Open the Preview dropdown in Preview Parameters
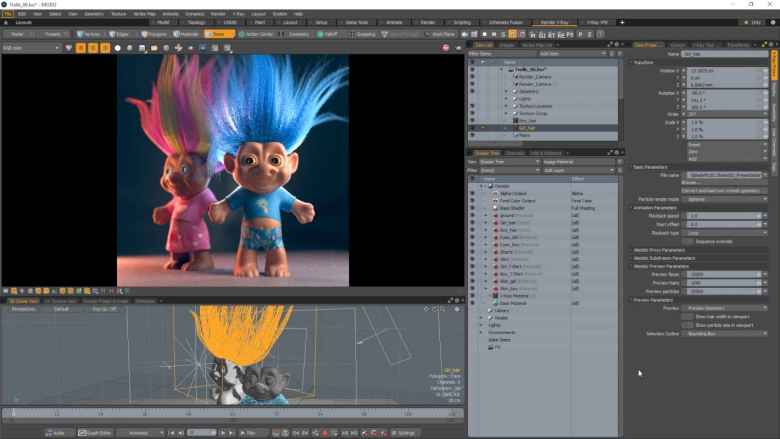Viewport: 780px width, 439px height. pos(727,308)
